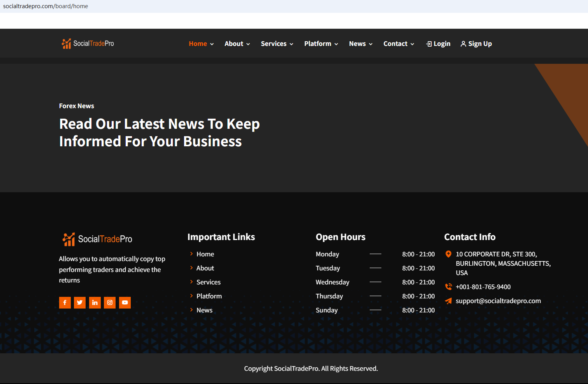Open the YouTube social icon
The height and width of the screenshot is (384, 588).
[125, 303]
